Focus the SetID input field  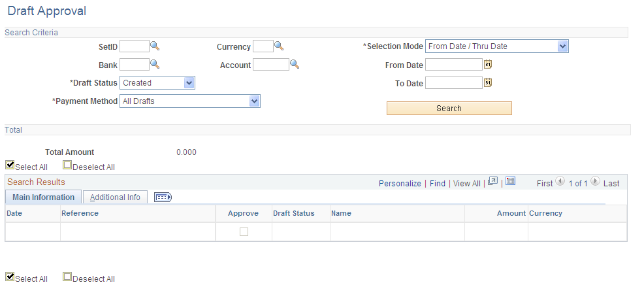click(x=135, y=46)
